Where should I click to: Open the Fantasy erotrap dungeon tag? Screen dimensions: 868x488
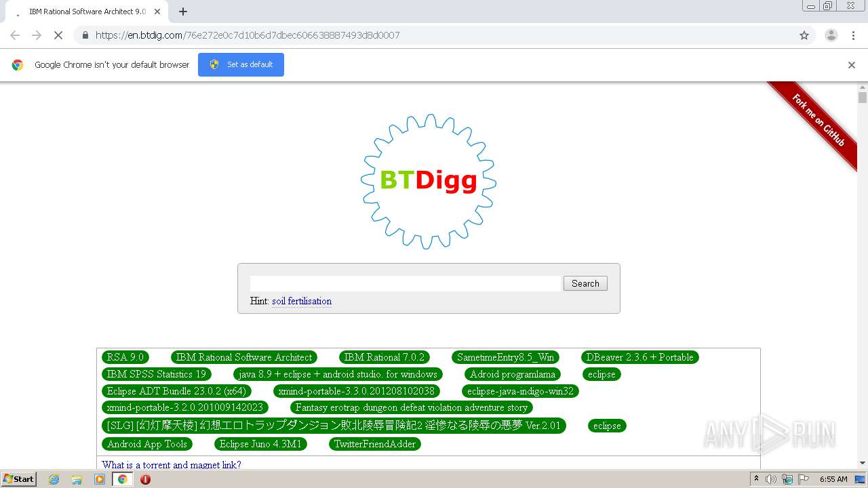coord(412,407)
